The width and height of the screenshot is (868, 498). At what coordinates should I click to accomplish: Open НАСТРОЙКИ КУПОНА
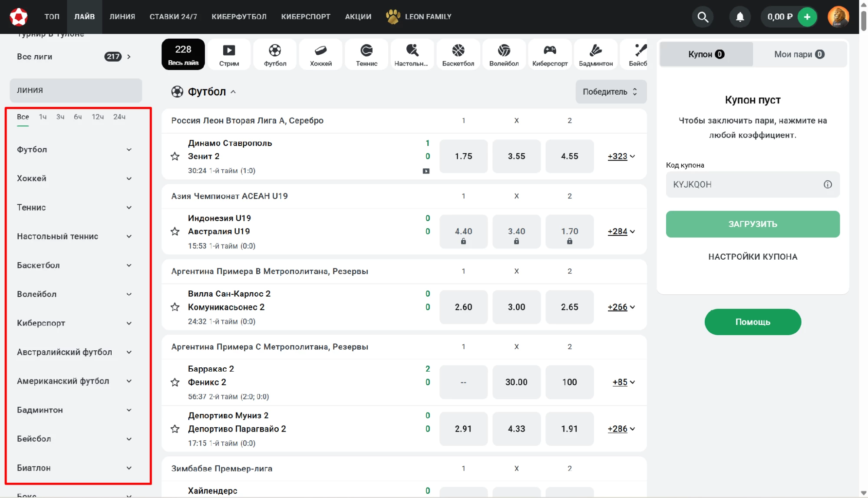pos(752,257)
